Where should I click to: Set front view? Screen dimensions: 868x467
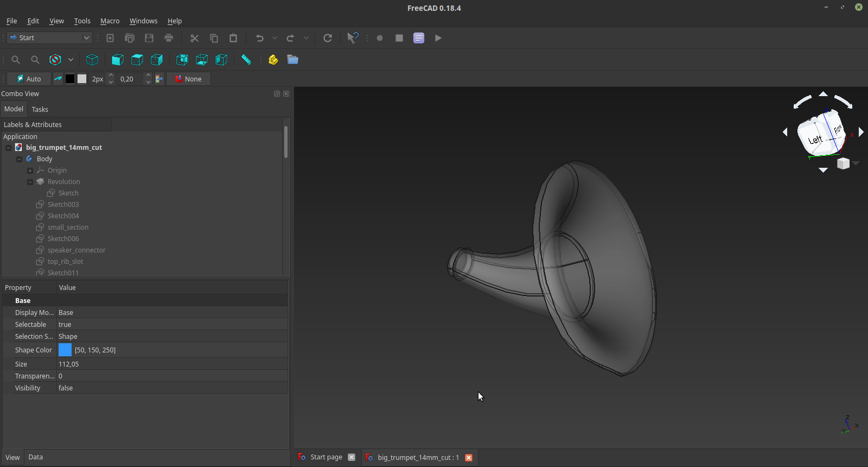click(118, 60)
